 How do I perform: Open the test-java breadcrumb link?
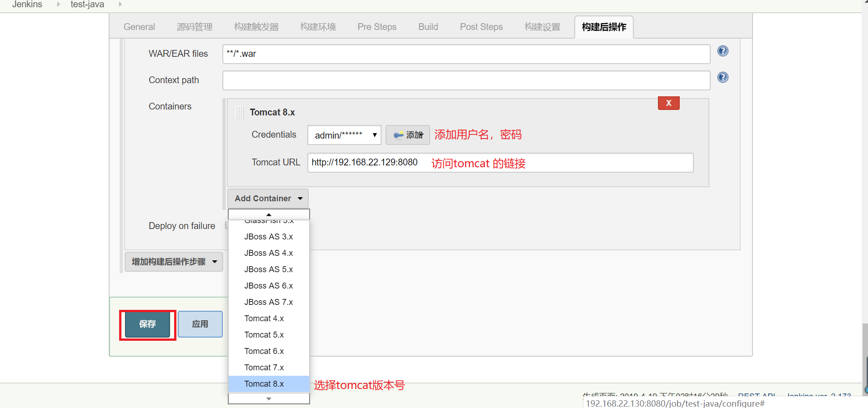tap(87, 4)
